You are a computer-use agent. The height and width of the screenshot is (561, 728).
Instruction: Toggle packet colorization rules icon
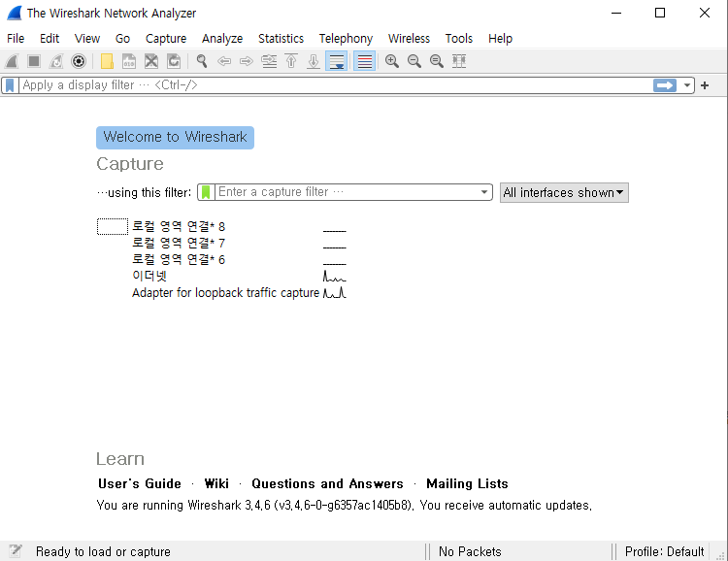coord(364,61)
